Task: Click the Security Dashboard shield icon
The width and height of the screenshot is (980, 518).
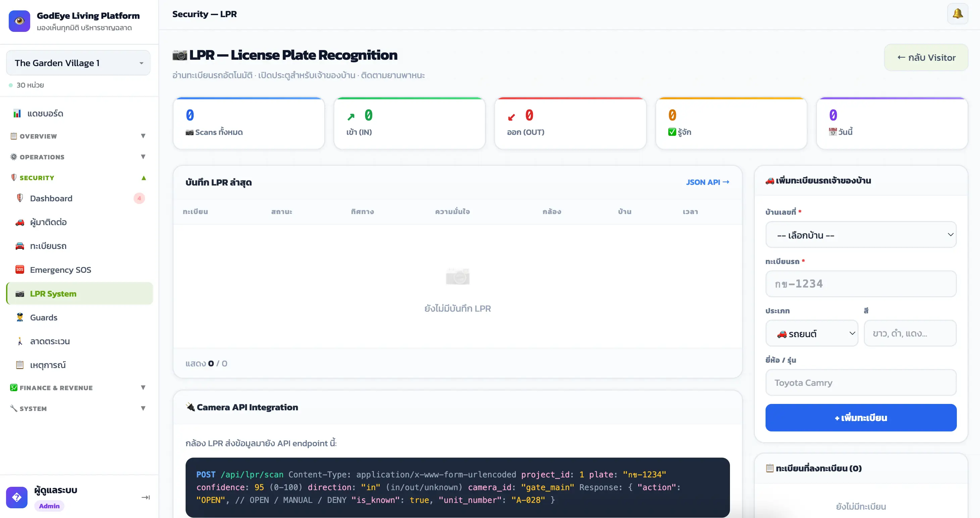Action: click(20, 198)
